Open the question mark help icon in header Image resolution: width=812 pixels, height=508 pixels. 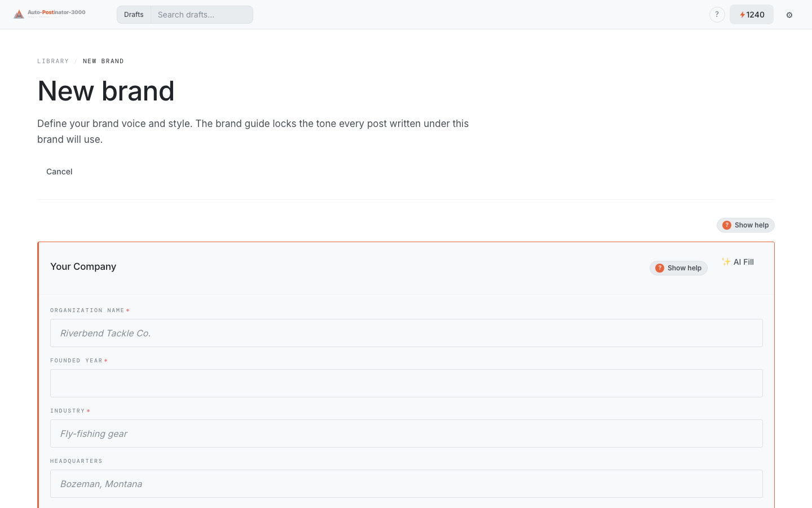click(717, 15)
